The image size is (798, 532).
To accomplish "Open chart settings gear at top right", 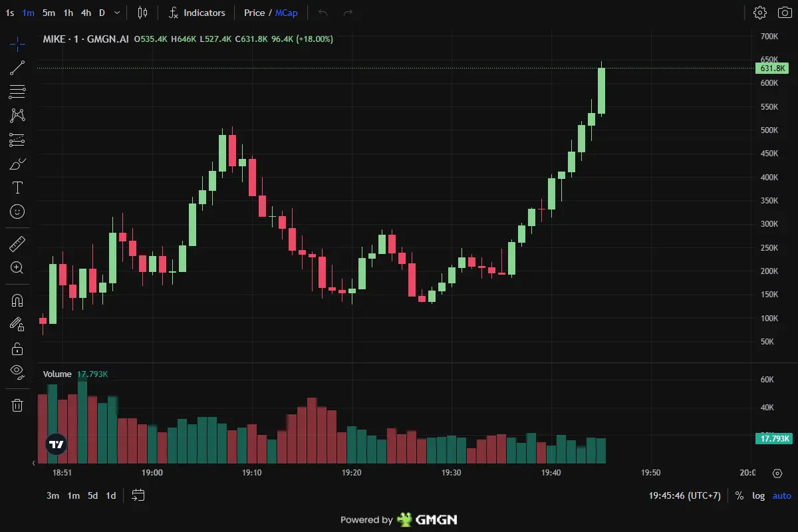I will (x=759, y=13).
